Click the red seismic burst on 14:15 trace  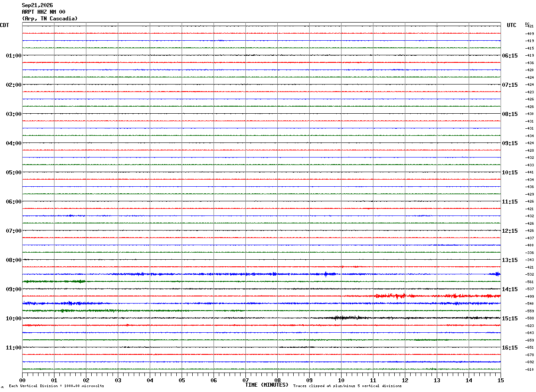click(391, 296)
